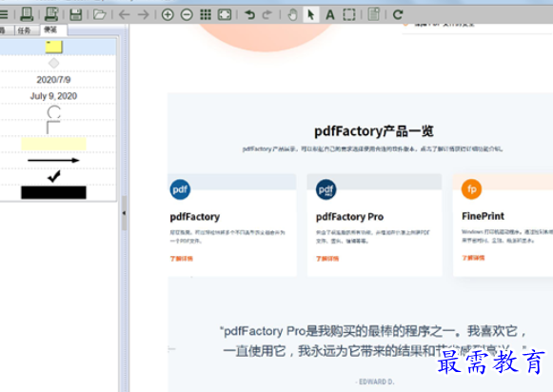Select the rectangle shape item
This screenshot has width=553, height=392.
53,127
